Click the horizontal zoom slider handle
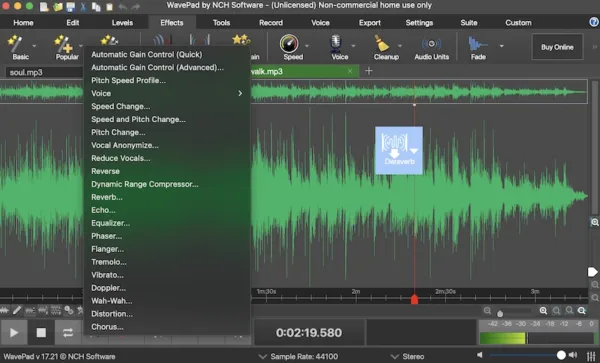600x363 pixels. (x=500, y=314)
